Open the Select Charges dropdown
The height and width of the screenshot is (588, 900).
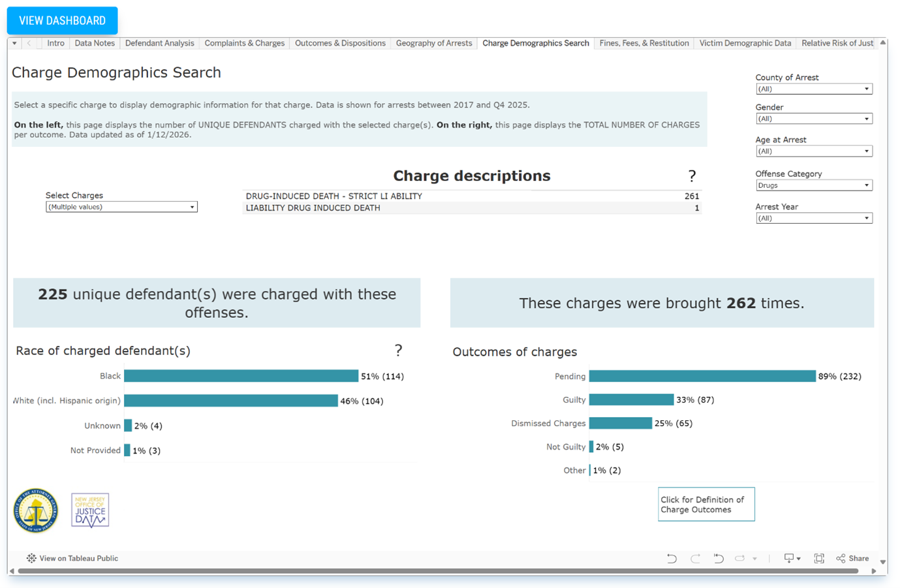coord(121,207)
